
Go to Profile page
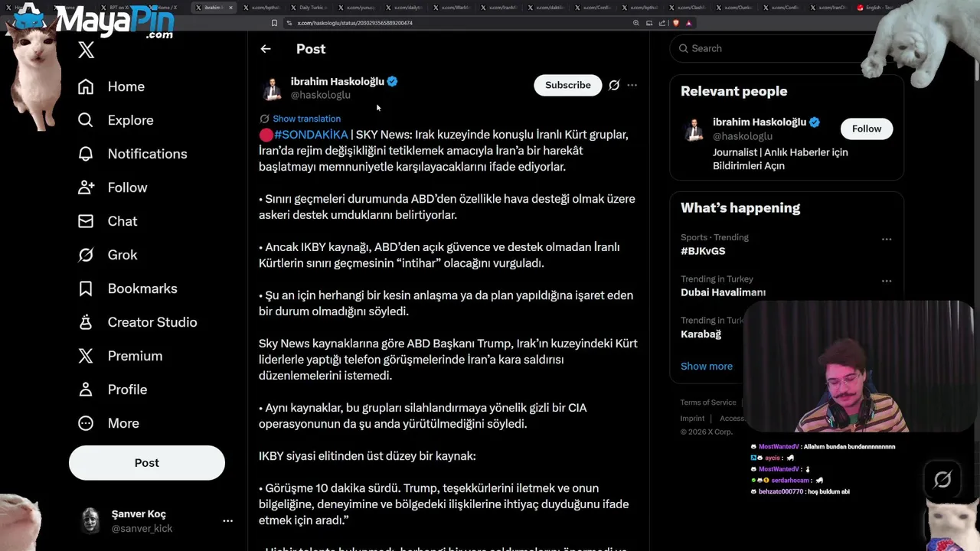tap(113, 390)
